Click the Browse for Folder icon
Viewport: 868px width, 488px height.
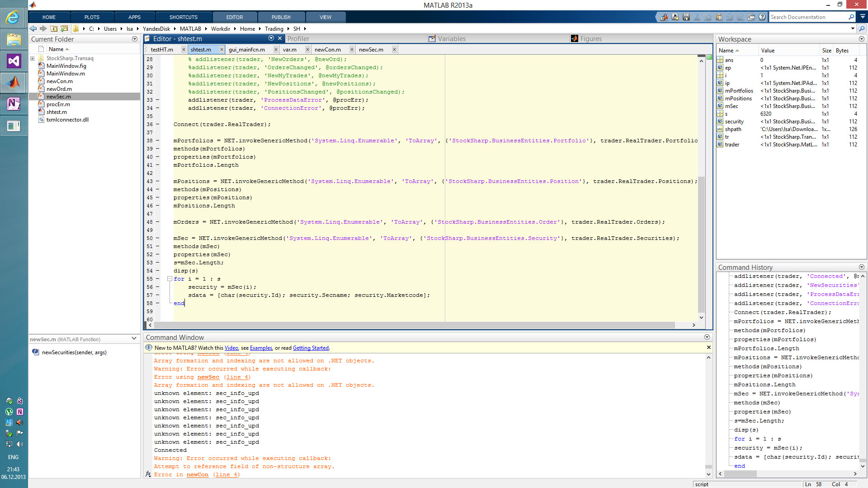coord(64,28)
